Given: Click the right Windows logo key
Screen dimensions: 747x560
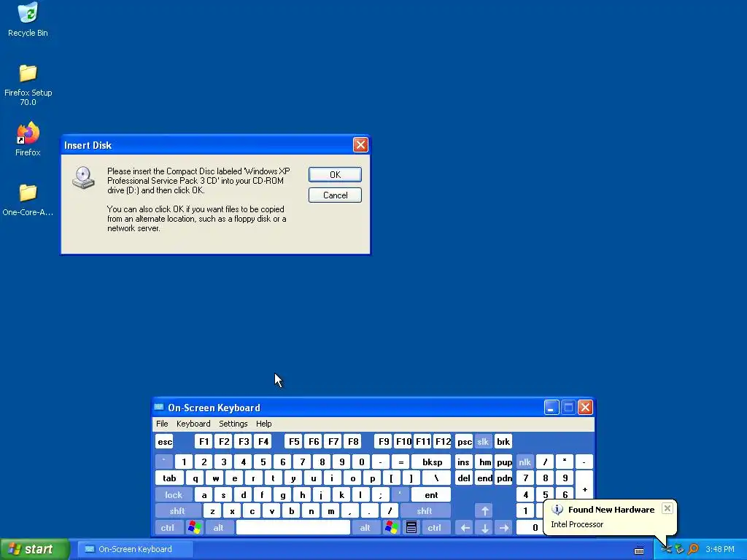Looking at the screenshot, I should [392, 528].
